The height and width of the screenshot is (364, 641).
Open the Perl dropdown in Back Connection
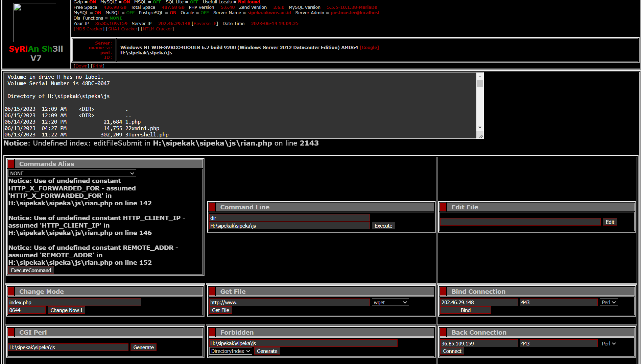pos(609,344)
